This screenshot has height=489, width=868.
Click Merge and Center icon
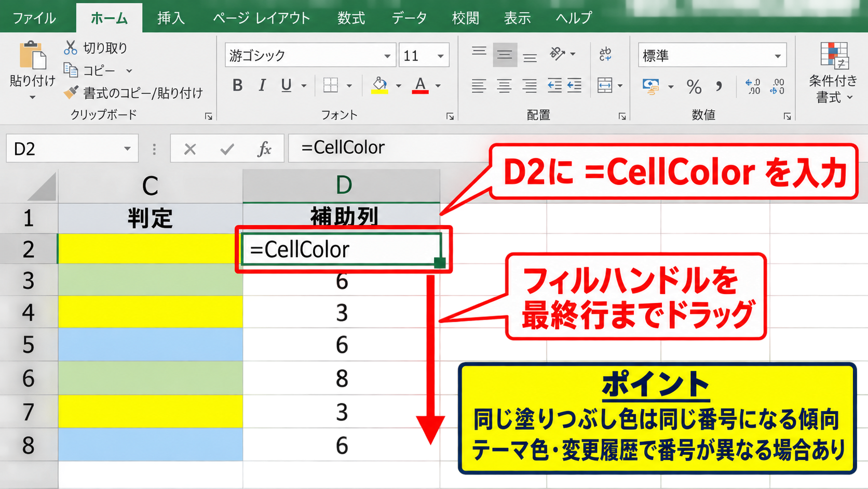point(605,85)
